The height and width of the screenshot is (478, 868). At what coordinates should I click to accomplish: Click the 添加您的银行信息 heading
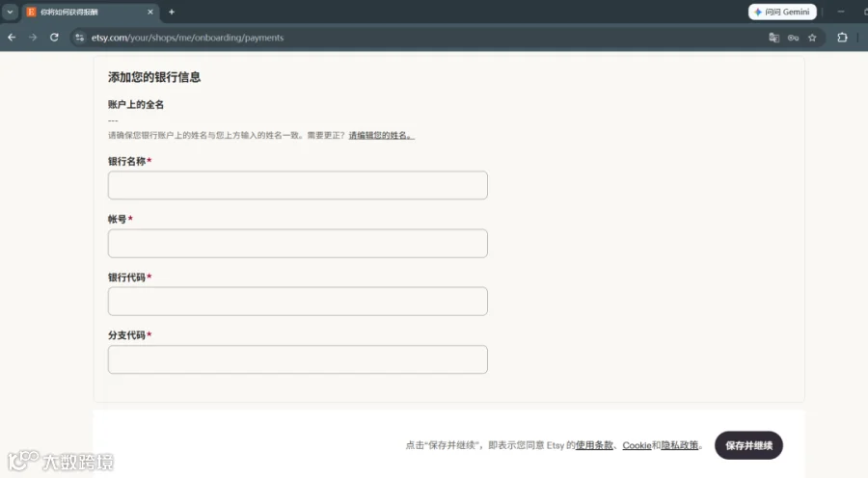[154, 77]
